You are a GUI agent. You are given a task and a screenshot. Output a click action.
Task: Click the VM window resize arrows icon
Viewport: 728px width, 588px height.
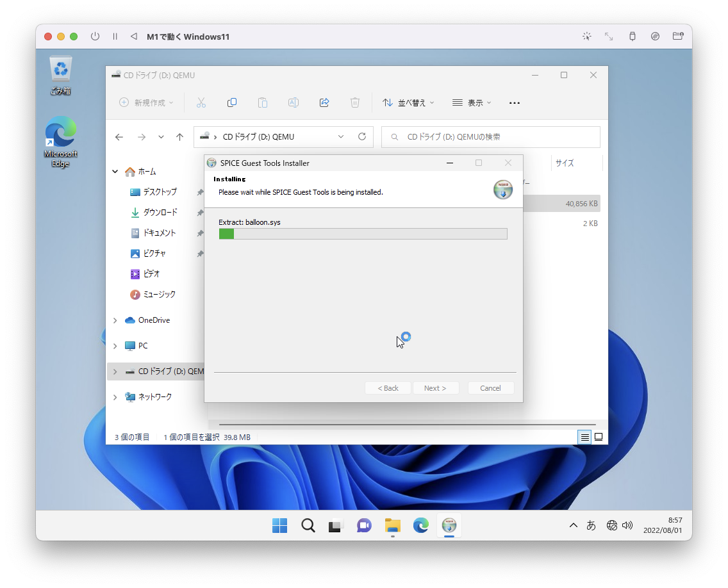(x=609, y=37)
